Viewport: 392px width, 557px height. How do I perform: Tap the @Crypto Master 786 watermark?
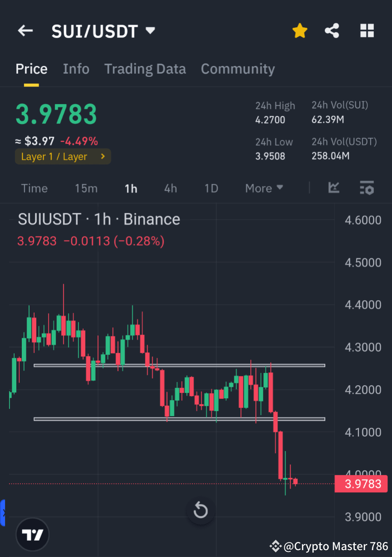[327, 546]
